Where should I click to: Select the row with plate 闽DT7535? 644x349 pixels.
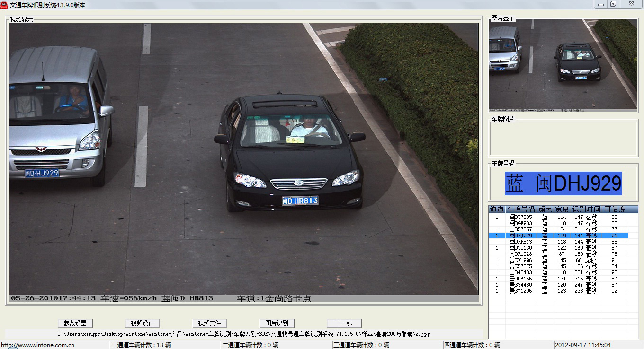[520, 217]
